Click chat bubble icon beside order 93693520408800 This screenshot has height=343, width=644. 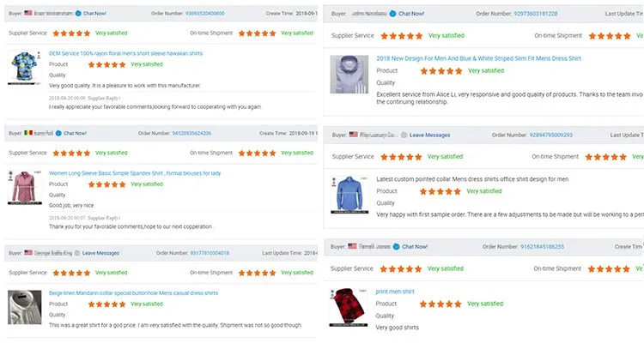pos(80,14)
